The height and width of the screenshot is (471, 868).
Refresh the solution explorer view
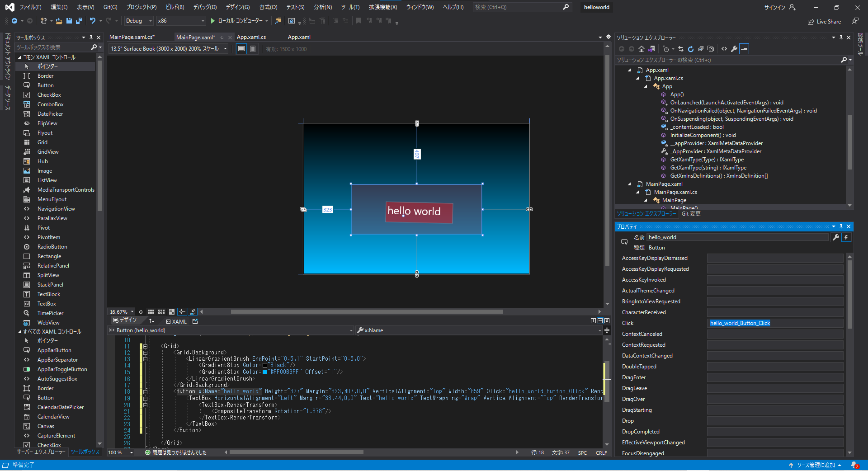tap(691, 49)
